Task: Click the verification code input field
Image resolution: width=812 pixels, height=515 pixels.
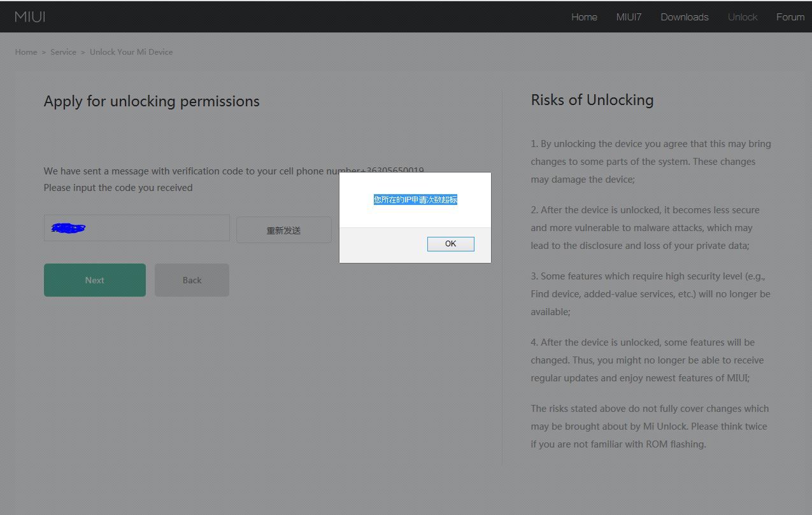Action: [137, 228]
